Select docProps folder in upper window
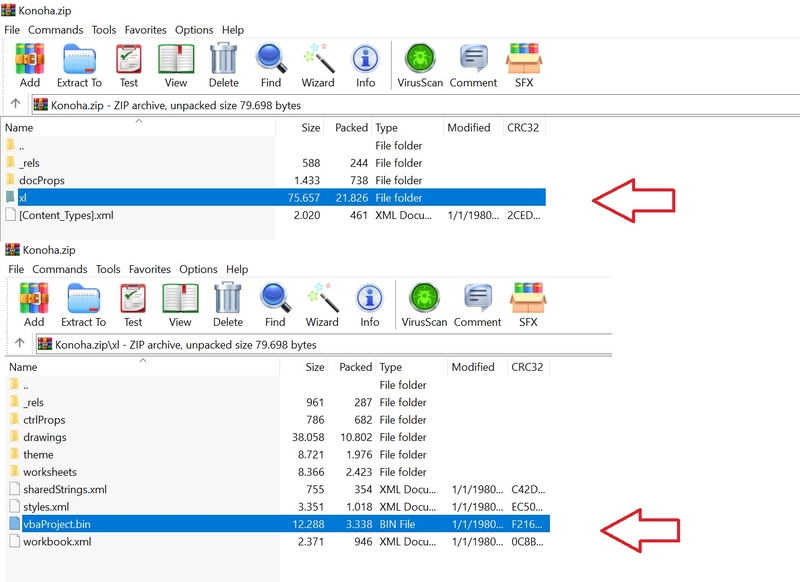Viewport: 800px width, 582px height. 274,180
